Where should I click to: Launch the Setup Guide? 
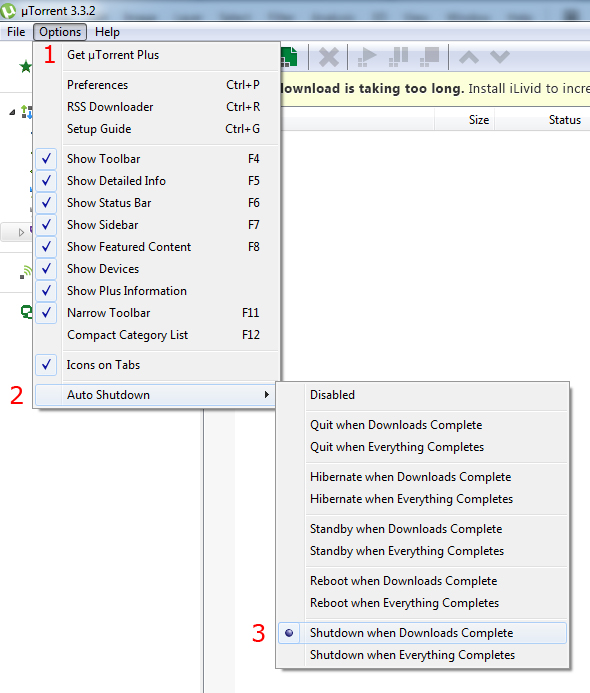tap(157, 129)
